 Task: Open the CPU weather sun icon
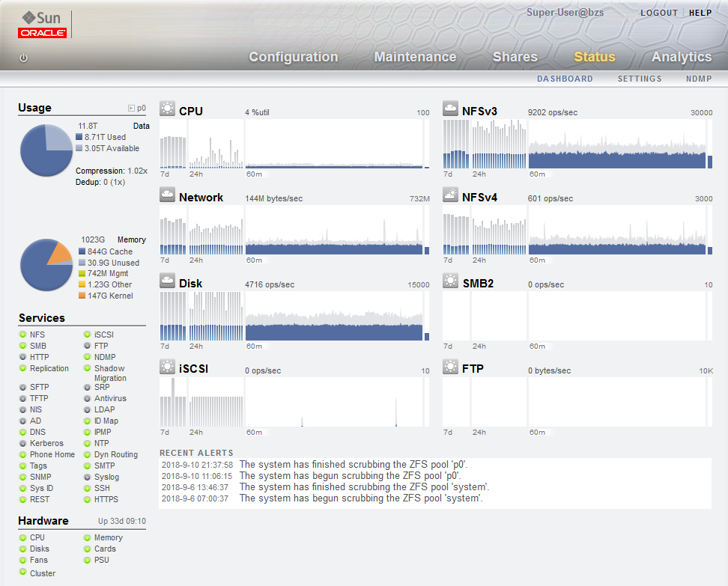click(x=167, y=108)
